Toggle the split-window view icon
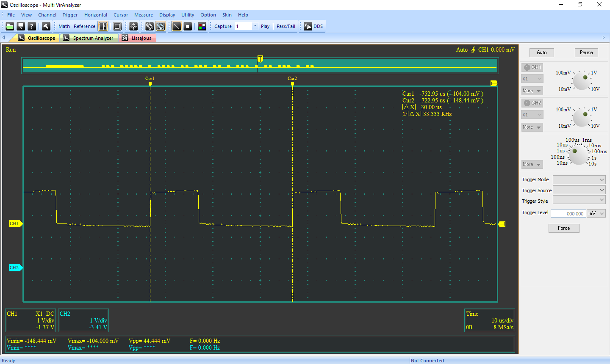Viewport: 610px width, 364px height. point(103,26)
